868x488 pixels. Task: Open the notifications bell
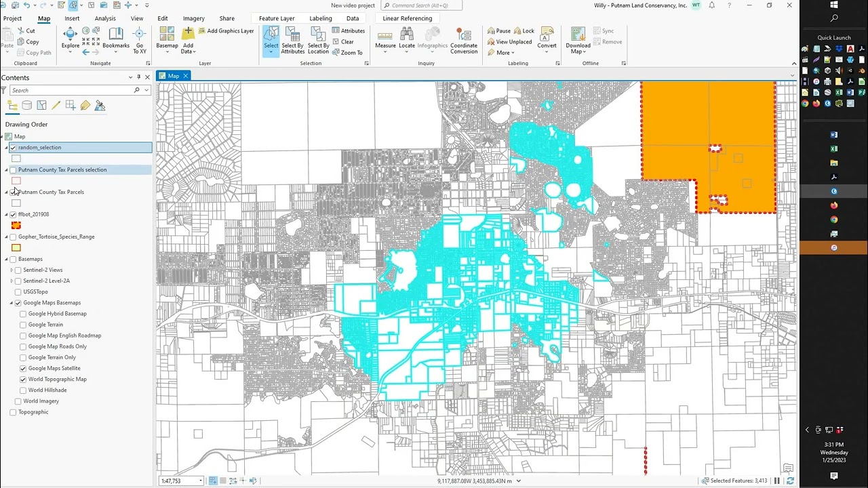click(x=712, y=5)
